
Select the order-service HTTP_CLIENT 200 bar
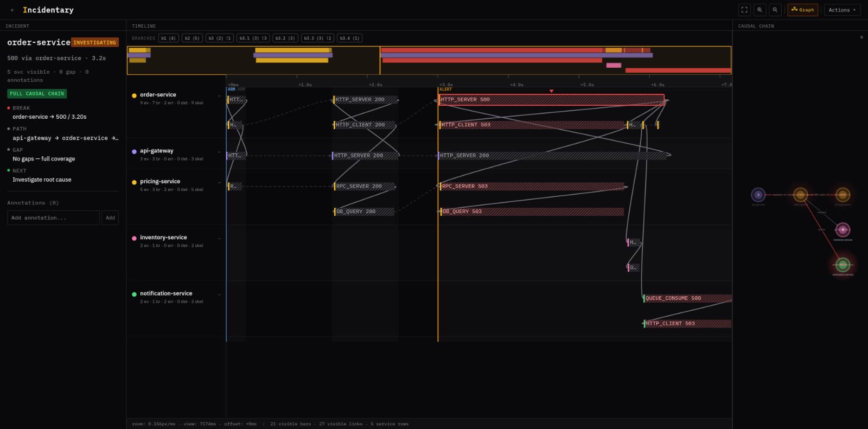365,125
